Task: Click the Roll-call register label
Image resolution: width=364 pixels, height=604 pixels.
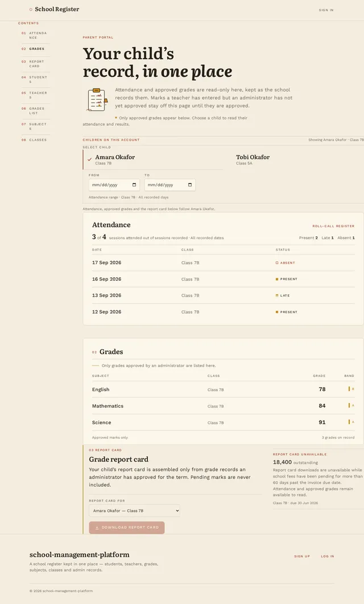Action: coord(333,226)
